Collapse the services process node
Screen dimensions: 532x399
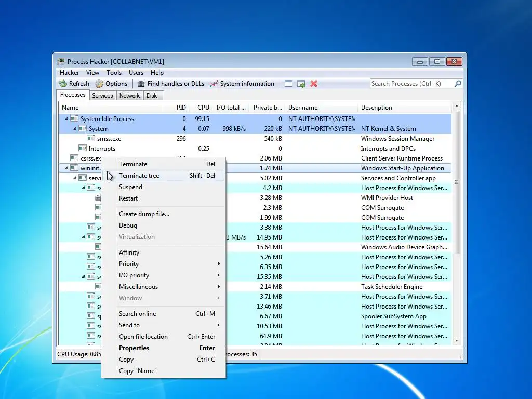click(75, 178)
